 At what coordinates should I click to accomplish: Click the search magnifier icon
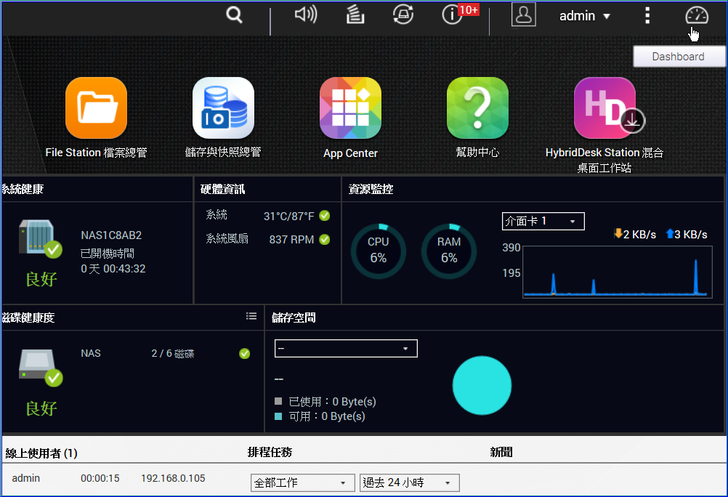pos(235,15)
